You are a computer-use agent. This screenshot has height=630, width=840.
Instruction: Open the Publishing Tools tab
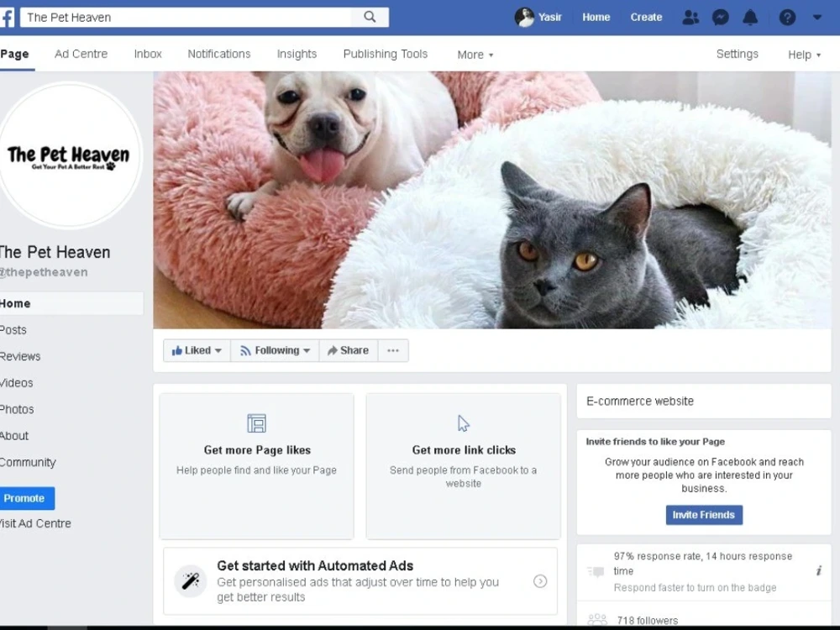pyautogui.click(x=386, y=54)
